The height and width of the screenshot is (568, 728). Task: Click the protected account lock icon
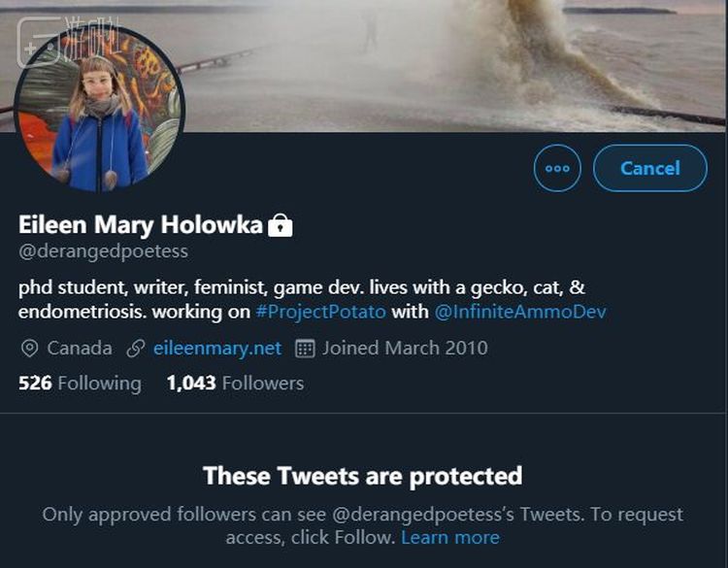281,226
